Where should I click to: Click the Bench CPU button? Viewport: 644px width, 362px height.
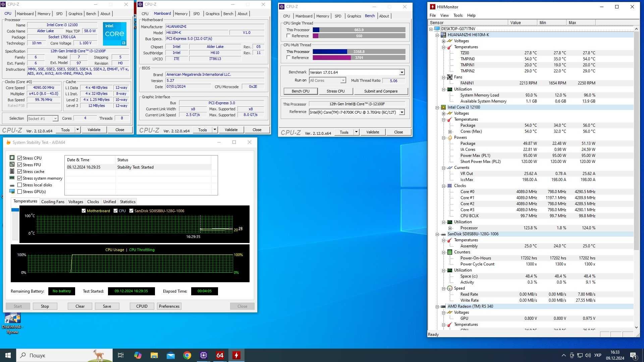coord(301,91)
